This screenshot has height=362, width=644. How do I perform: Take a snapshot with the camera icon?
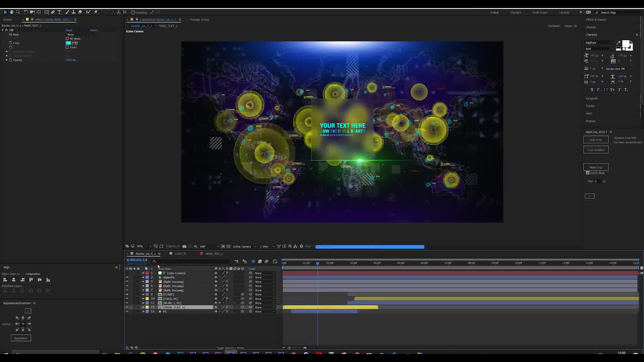pyautogui.click(x=184, y=246)
